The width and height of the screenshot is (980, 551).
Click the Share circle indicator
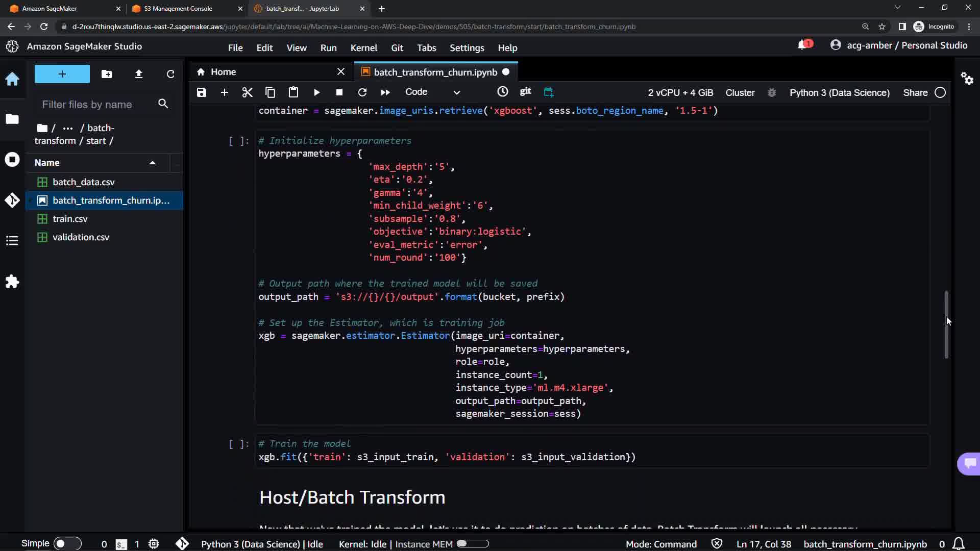tap(940, 92)
